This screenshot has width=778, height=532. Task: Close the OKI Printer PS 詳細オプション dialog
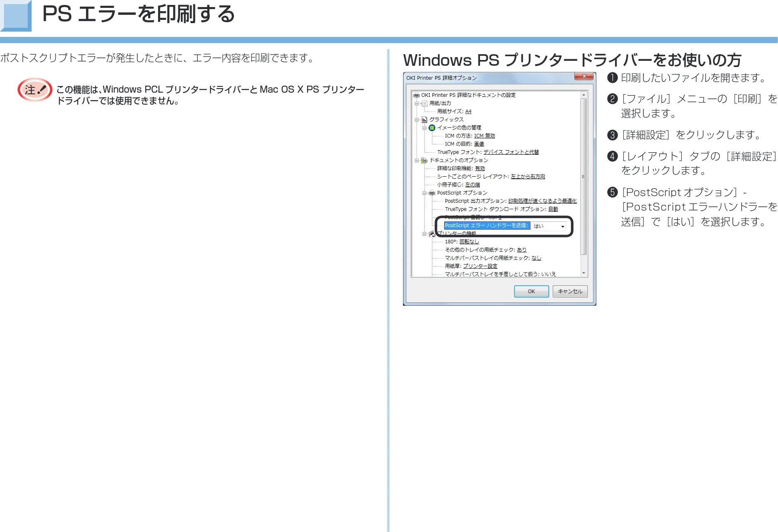point(584,77)
